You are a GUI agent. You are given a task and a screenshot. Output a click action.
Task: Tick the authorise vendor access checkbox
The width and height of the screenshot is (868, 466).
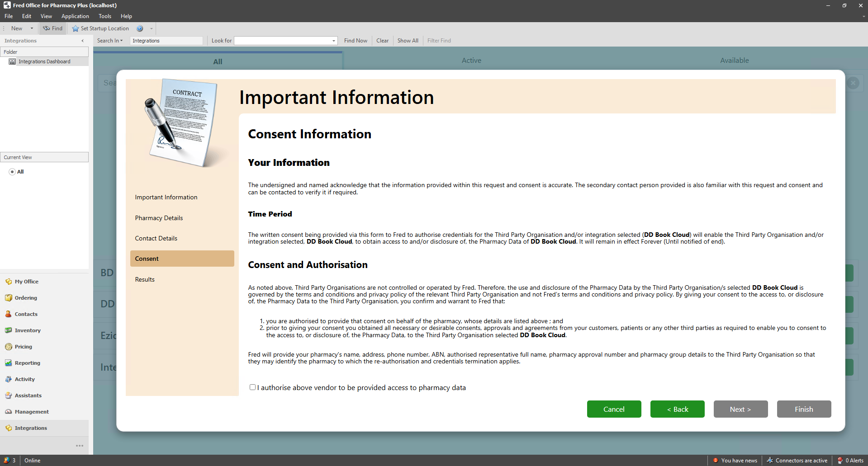(252, 387)
